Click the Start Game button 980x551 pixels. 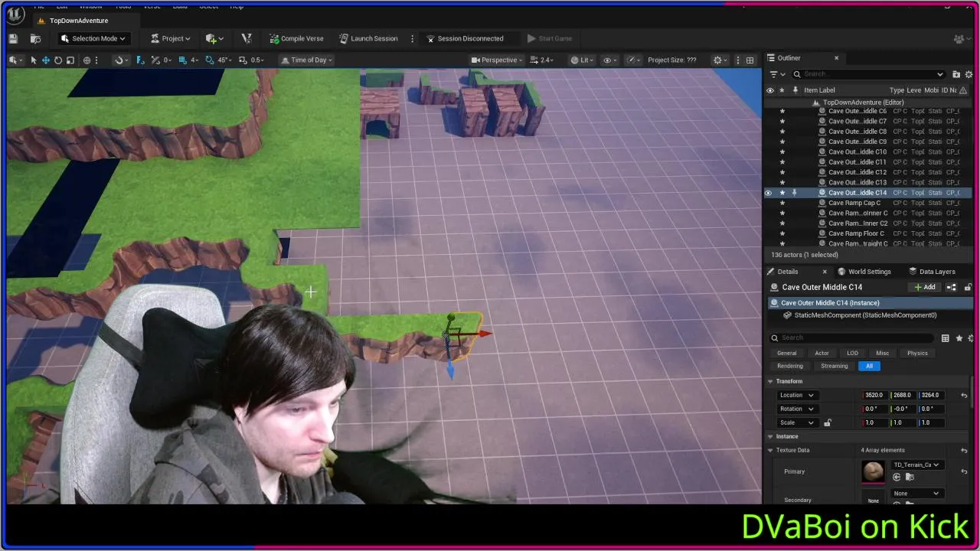click(550, 38)
